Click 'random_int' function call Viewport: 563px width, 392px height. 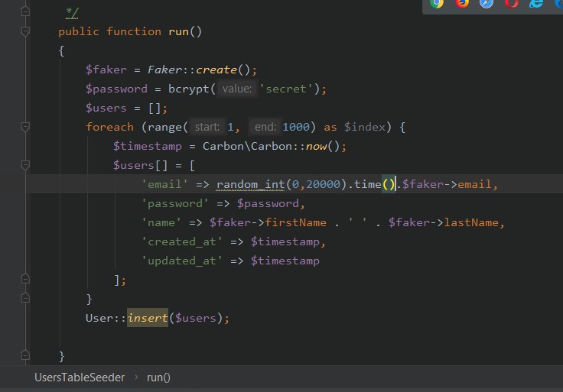pos(251,184)
